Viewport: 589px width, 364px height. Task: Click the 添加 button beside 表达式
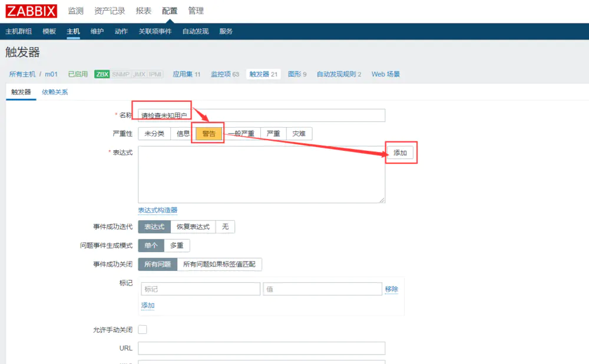[400, 153]
